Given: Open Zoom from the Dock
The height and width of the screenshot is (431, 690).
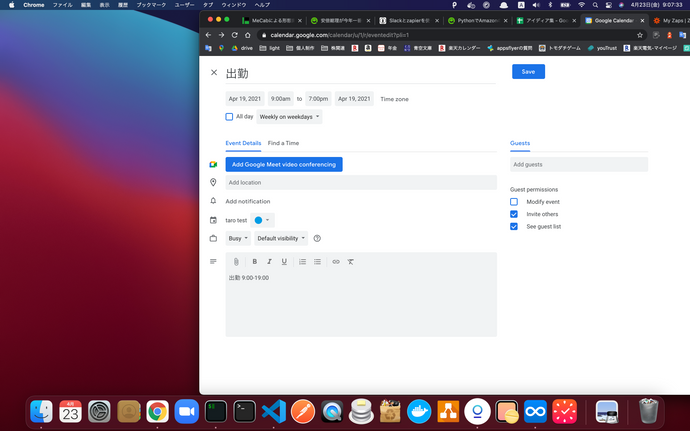Looking at the screenshot, I should 187,412.
